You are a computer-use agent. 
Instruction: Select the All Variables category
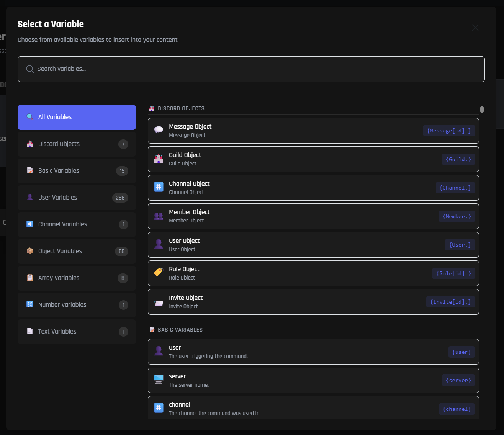(x=77, y=117)
